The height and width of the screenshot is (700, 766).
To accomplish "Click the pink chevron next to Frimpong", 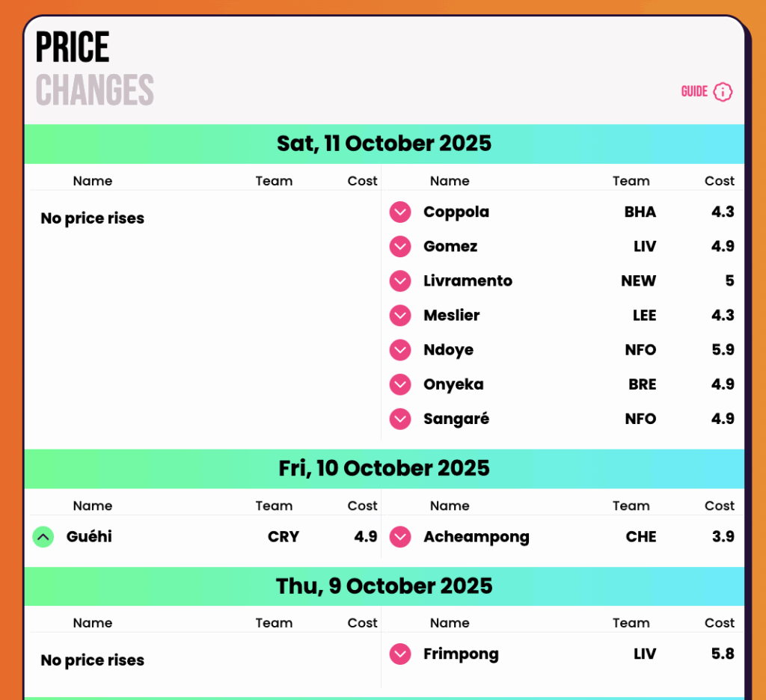I will coord(400,654).
